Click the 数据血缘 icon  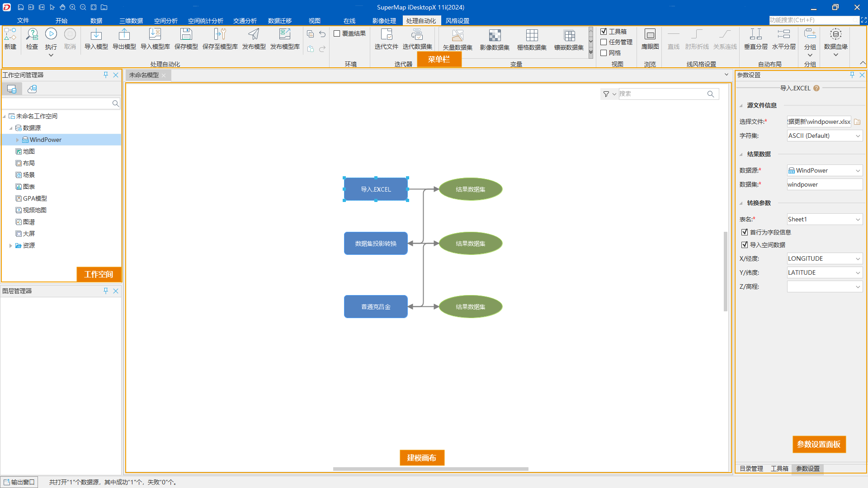click(x=835, y=34)
